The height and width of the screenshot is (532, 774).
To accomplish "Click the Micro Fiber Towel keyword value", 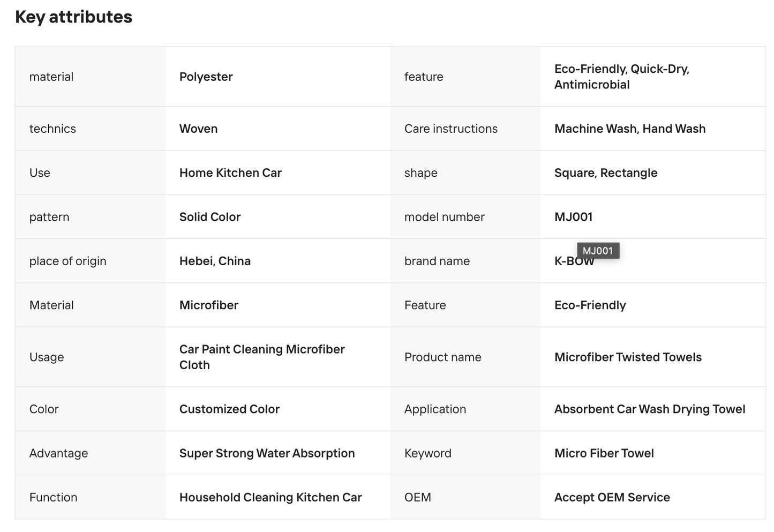I will [604, 453].
